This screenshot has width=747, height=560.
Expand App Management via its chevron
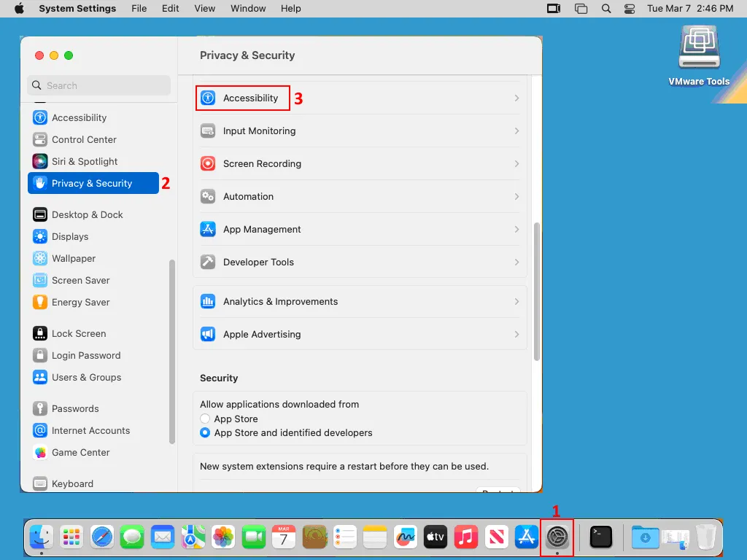pos(516,230)
